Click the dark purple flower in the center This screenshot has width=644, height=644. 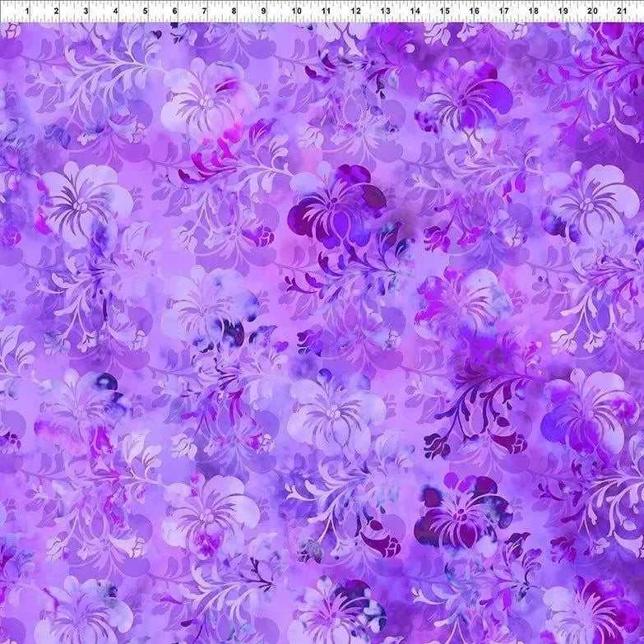click(337, 206)
